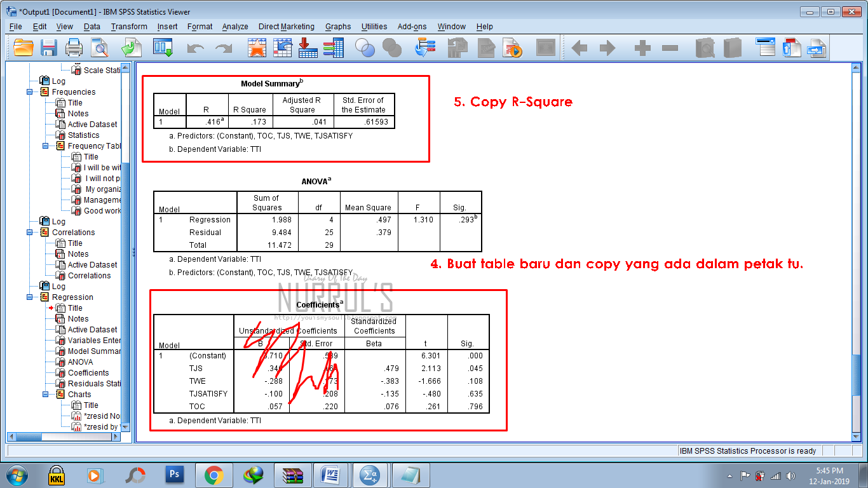Image resolution: width=868 pixels, height=488 pixels.
Task: Open the Analyze menu
Action: click(x=234, y=26)
